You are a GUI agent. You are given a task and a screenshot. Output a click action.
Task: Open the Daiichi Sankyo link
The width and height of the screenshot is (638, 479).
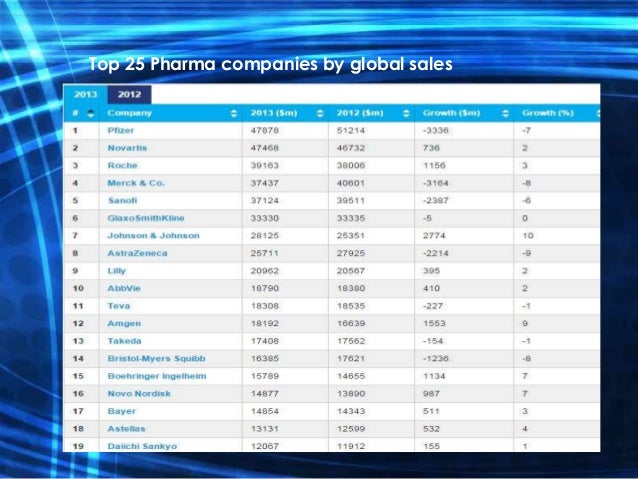142,446
